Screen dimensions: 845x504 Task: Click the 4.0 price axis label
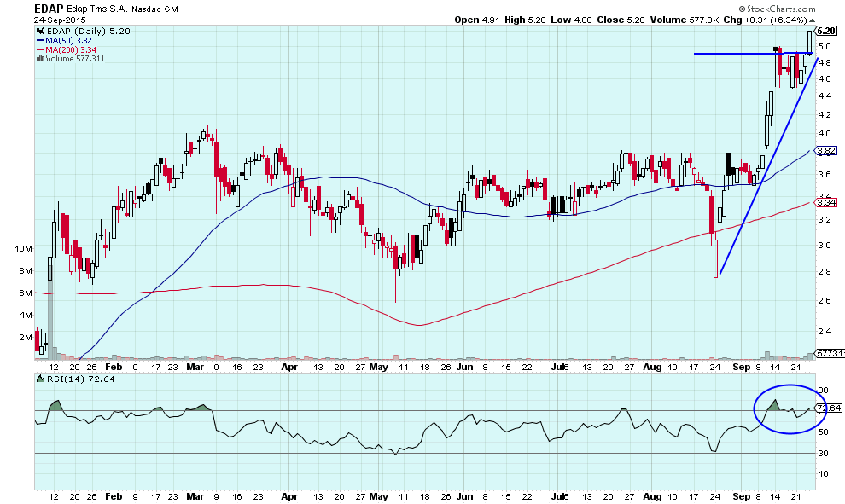825,134
